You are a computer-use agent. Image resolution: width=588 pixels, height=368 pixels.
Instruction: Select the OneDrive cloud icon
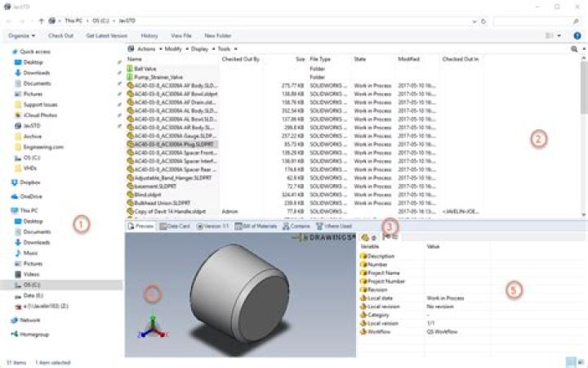(14, 196)
